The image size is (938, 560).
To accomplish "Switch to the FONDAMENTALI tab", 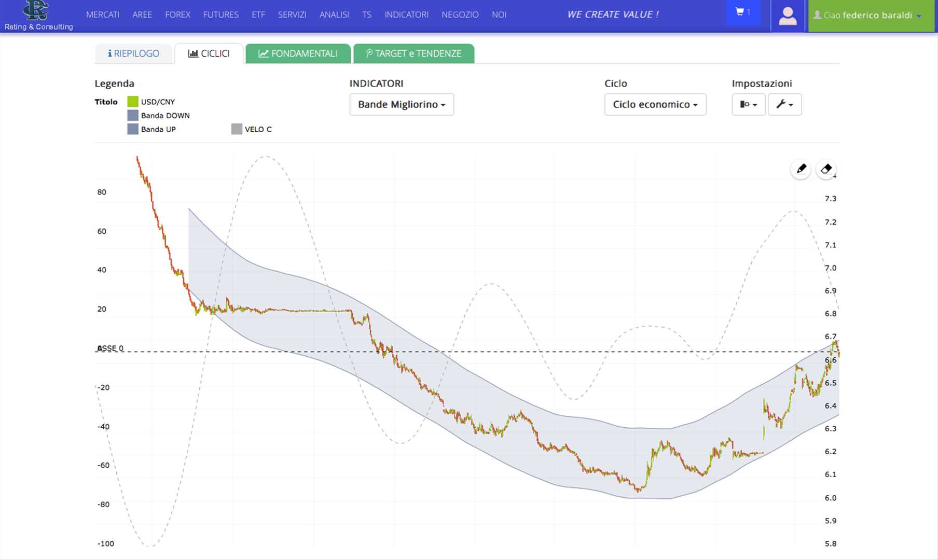I will tap(298, 53).
